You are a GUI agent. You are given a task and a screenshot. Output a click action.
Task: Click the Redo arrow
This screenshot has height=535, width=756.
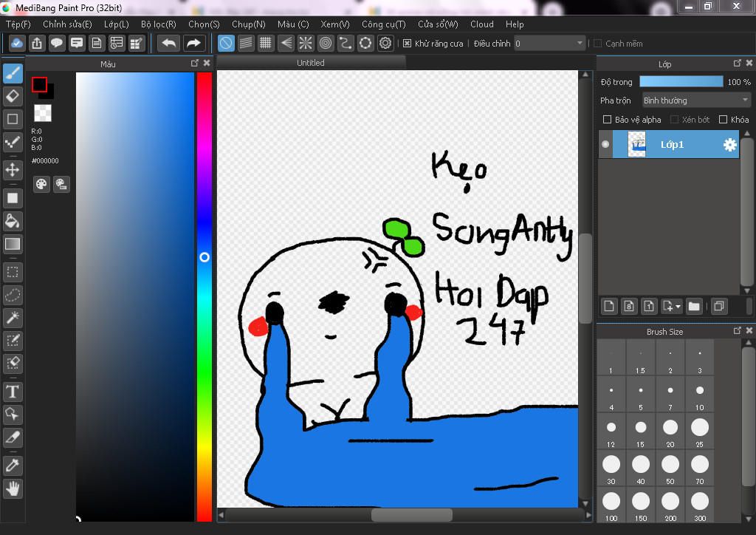(x=194, y=44)
